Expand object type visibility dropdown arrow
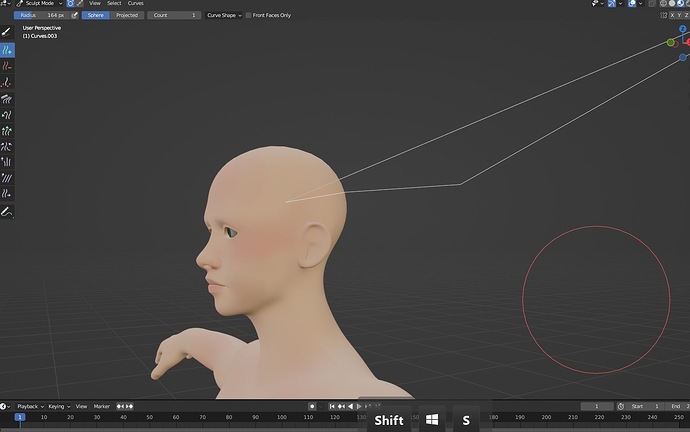This screenshot has height=432, width=690. (x=602, y=4)
